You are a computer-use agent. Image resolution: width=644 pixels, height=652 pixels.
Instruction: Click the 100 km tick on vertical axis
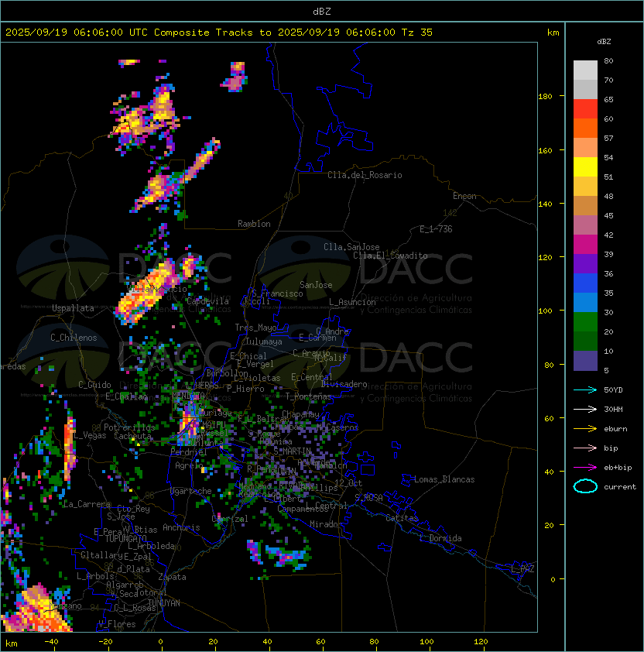[x=545, y=311]
